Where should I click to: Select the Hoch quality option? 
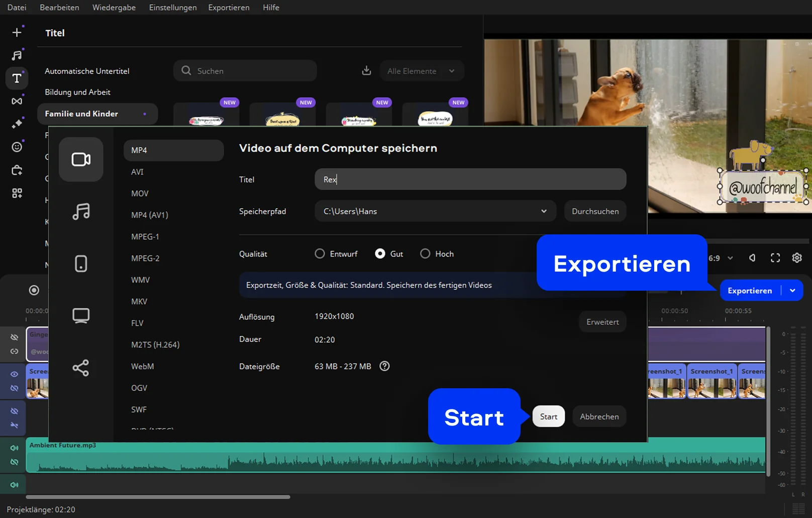pyautogui.click(x=426, y=254)
